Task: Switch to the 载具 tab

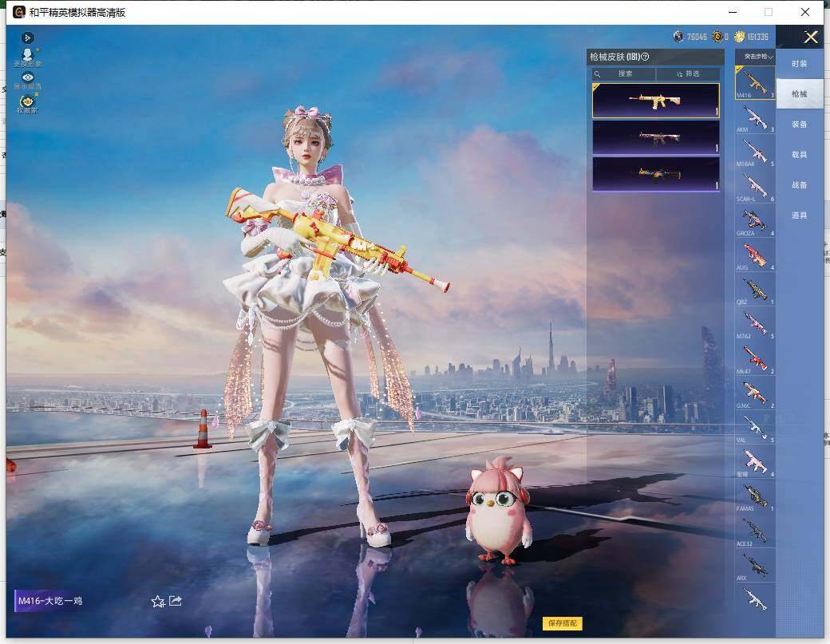Action: pyautogui.click(x=800, y=155)
